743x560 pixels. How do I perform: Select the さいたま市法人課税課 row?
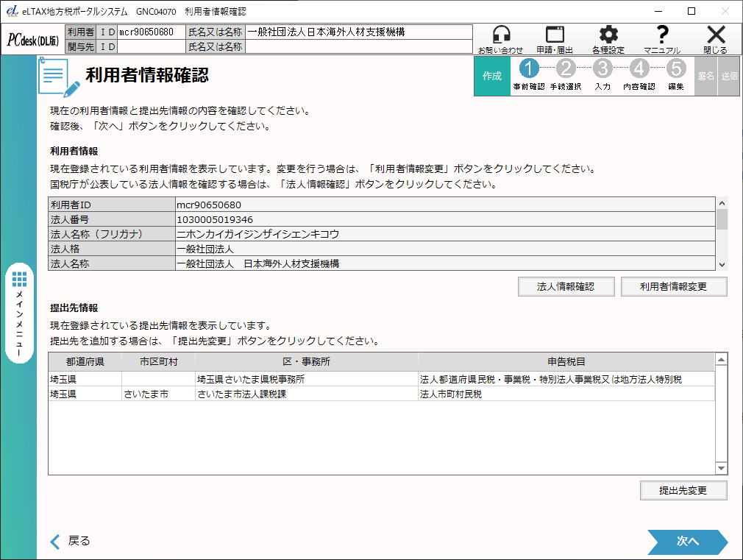[x=382, y=394]
